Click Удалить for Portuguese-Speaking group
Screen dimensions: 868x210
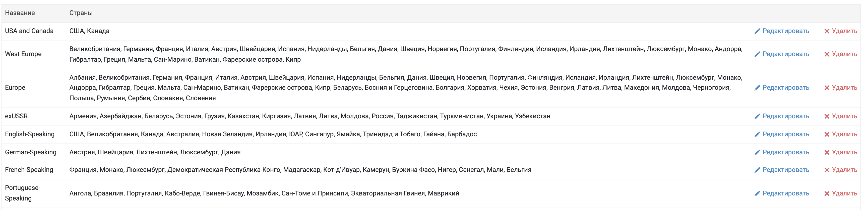coord(844,193)
